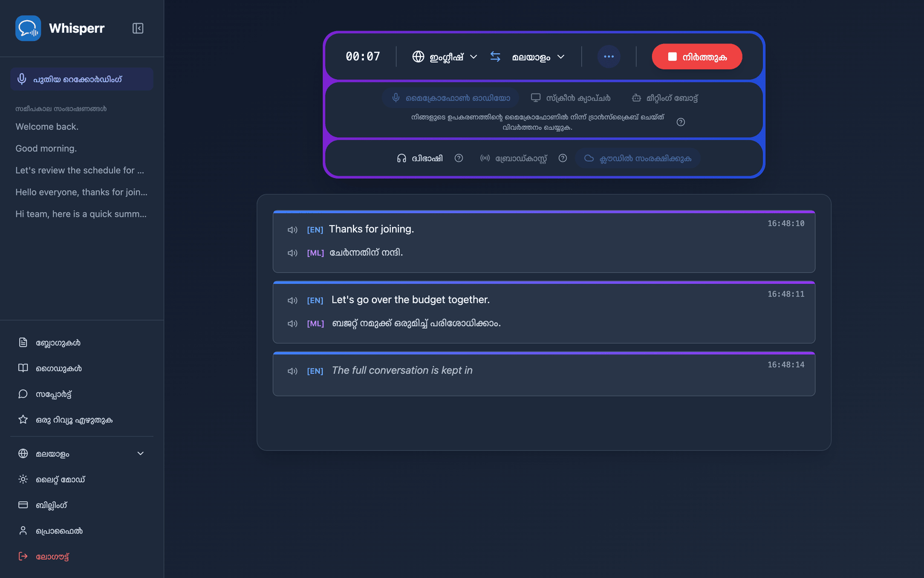Toggle bilingual mode (ദ്വിഭാഷി)
The height and width of the screenshot is (578, 924).
tap(420, 158)
